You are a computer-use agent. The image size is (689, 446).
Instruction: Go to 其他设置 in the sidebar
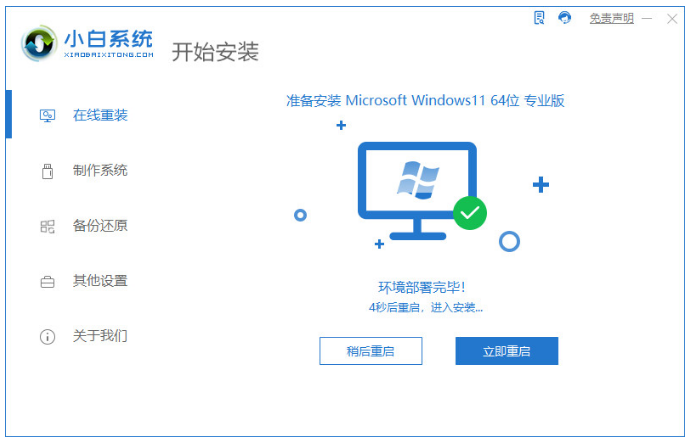[x=100, y=281]
